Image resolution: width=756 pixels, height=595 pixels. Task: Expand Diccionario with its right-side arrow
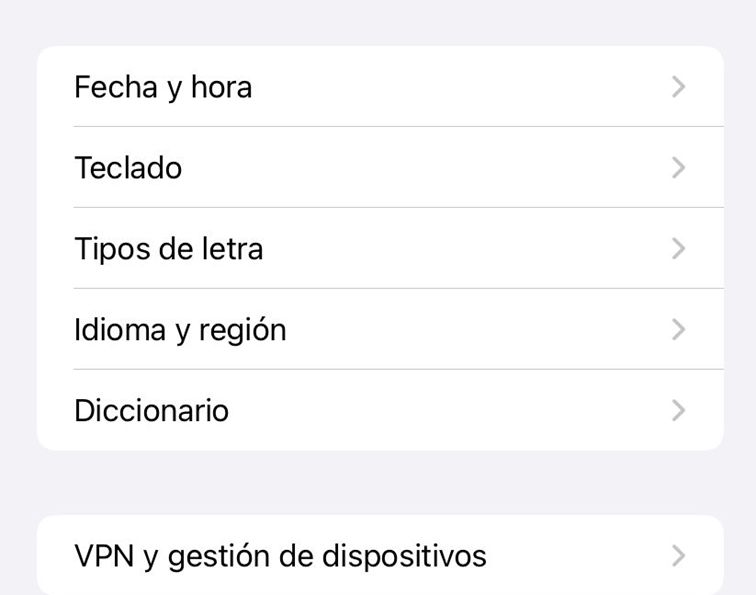[679, 411]
